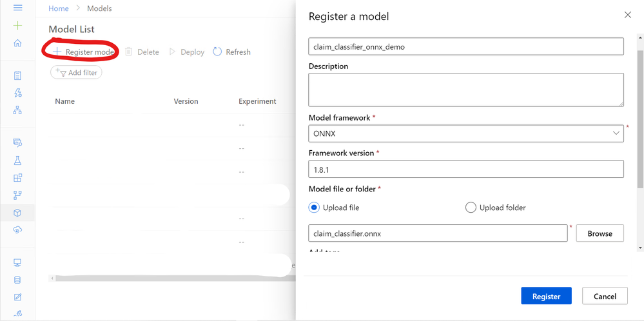Viewport: 644px width, 321px height.
Task: Click the panel vertical scrollbar thumb
Action: 640,119
